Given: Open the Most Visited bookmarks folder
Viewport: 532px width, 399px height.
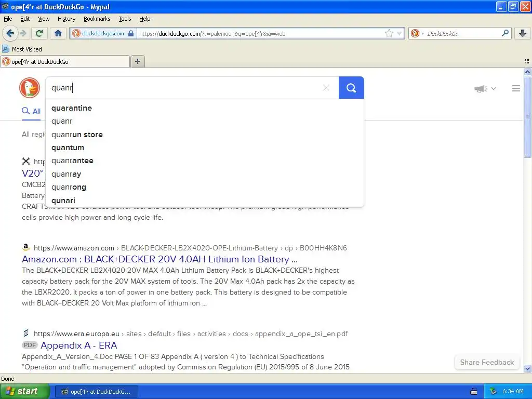Looking at the screenshot, I should 22,49.
